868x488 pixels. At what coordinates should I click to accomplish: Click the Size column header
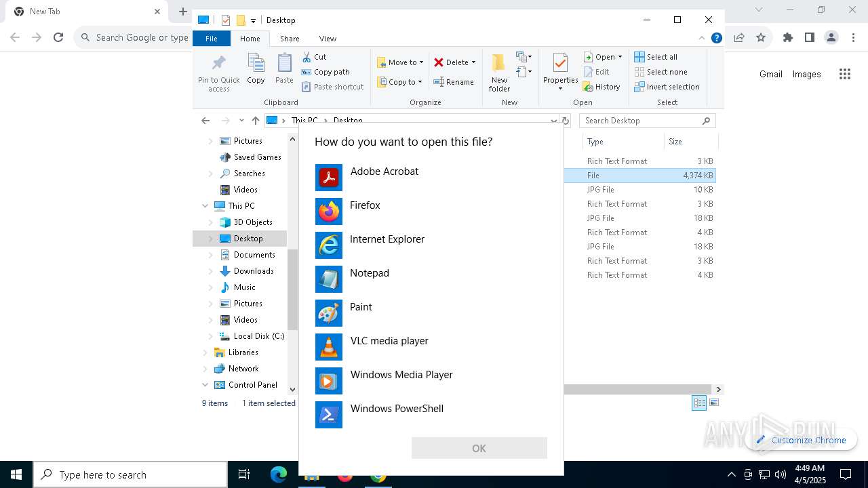point(690,142)
